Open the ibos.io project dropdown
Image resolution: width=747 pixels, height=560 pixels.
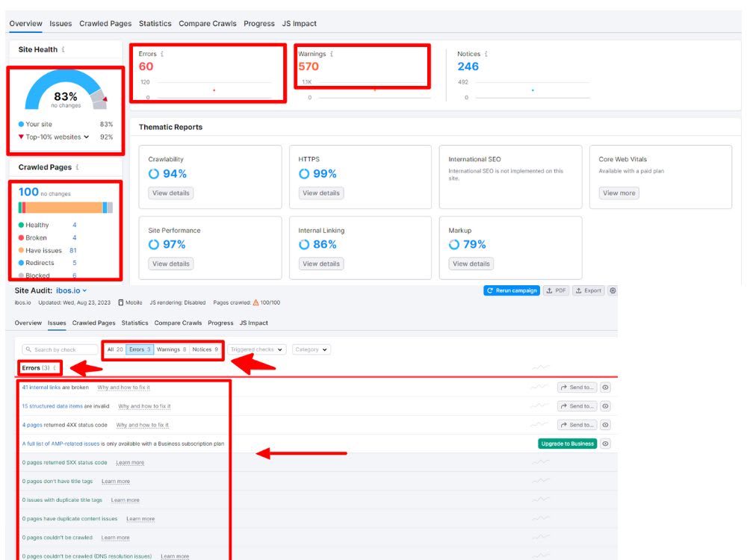(x=72, y=290)
